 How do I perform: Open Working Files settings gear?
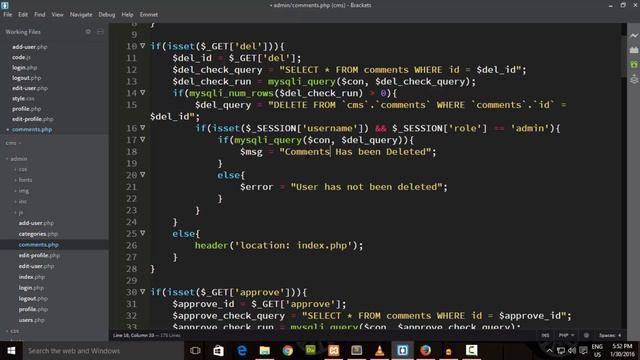[88, 31]
